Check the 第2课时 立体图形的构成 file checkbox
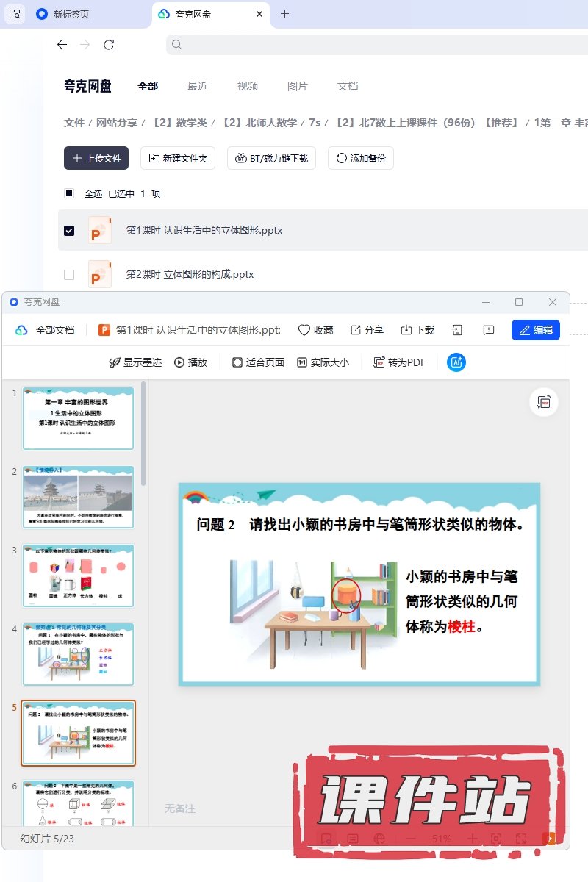This screenshot has width=588, height=882. pyautogui.click(x=69, y=275)
